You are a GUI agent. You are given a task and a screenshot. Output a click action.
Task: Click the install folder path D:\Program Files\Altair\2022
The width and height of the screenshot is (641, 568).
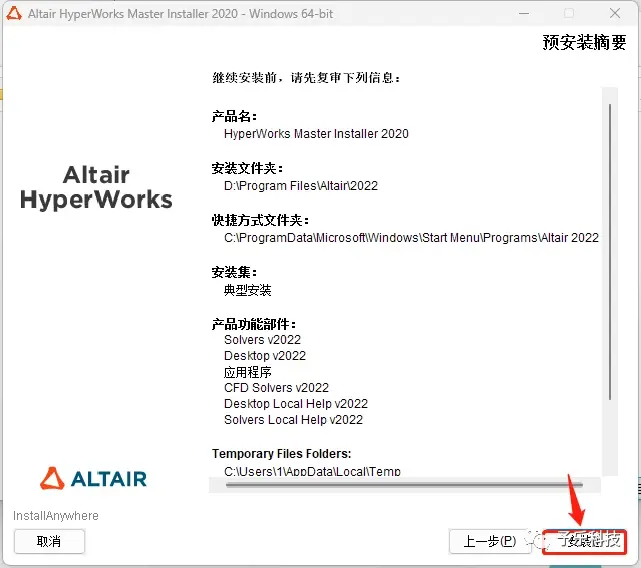pos(301,186)
